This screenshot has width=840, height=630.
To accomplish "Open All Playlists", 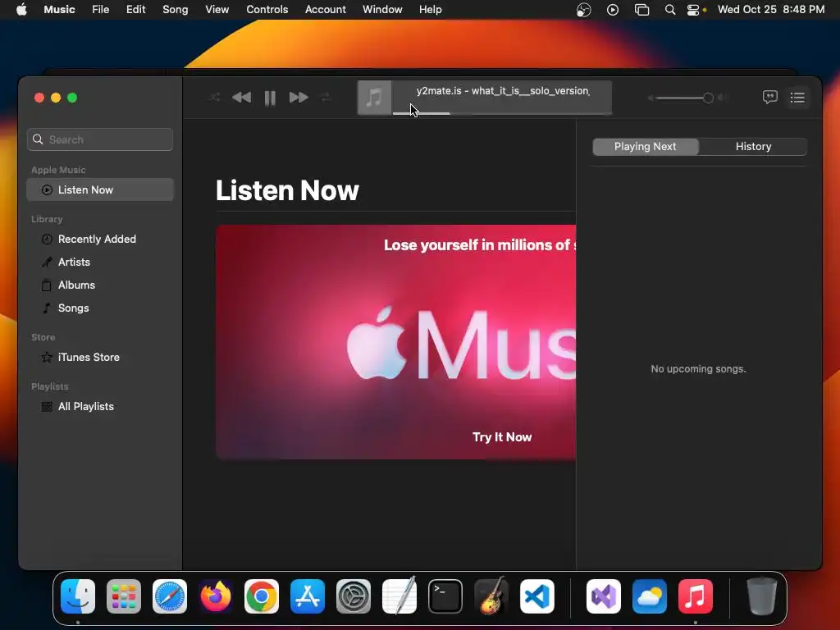I will pyautogui.click(x=100, y=407).
